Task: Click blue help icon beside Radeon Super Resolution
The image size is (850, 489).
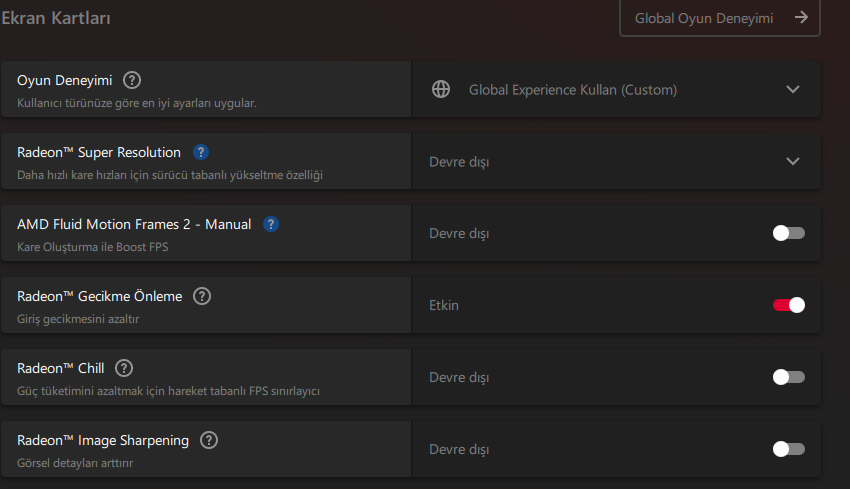Action: point(201,153)
